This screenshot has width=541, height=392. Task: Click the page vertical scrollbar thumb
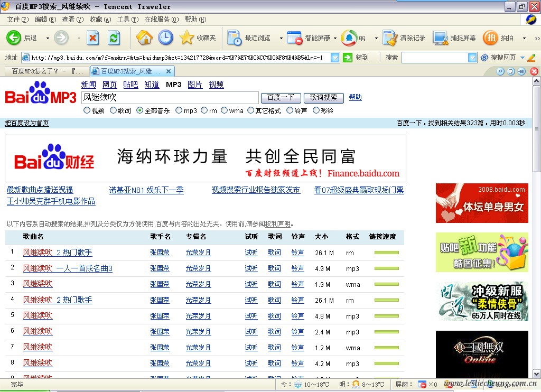tap(537, 129)
